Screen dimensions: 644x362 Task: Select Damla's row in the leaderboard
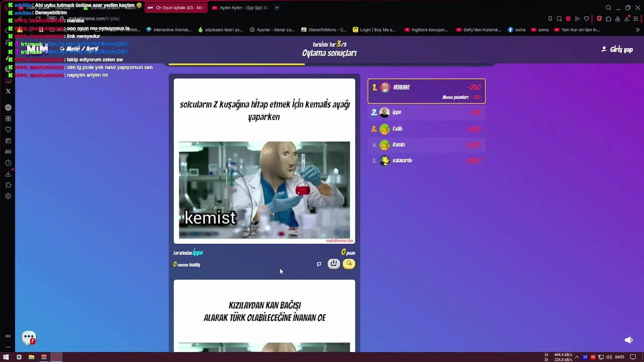[427, 145]
